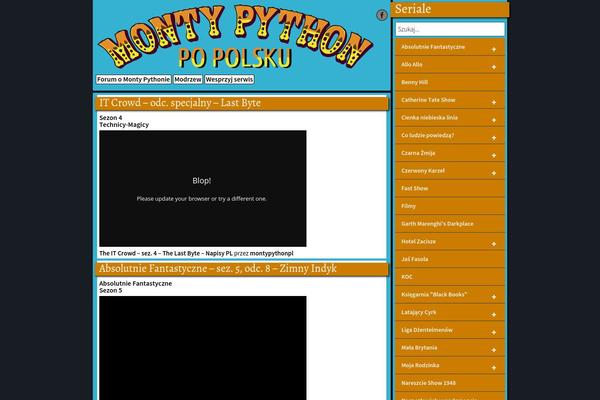Expand Co ludzie powiedzą? submenu

point(494,138)
